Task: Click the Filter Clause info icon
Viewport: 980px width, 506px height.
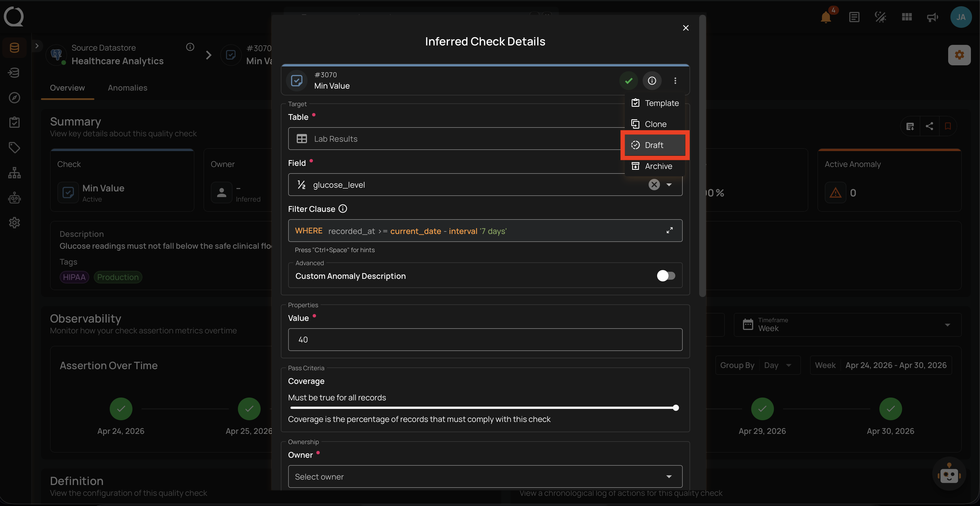Action: pos(342,209)
